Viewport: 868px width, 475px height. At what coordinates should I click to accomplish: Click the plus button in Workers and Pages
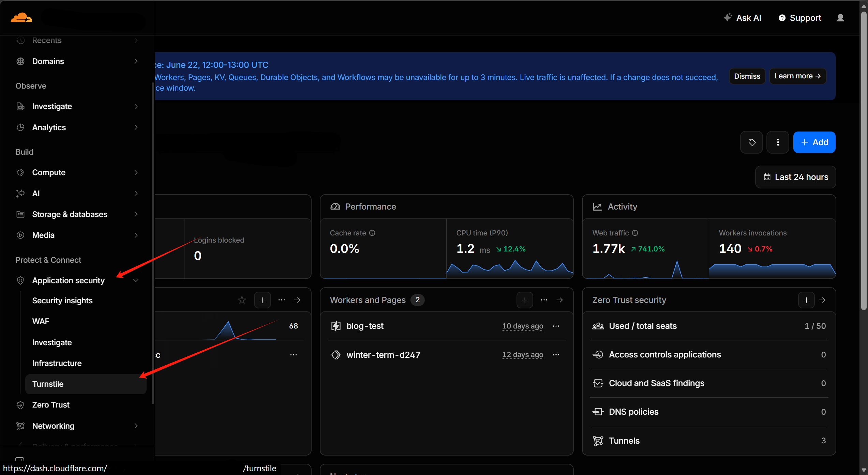(x=525, y=300)
